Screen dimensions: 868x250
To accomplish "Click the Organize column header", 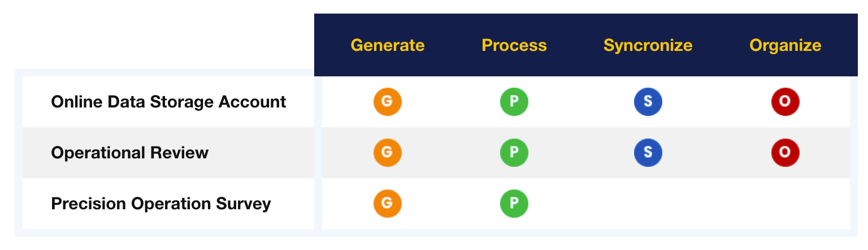I will tap(785, 45).
